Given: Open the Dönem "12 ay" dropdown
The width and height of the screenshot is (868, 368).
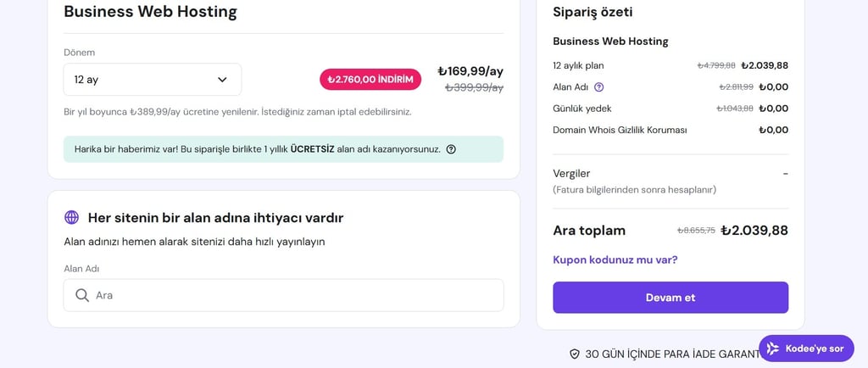Looking at the screenshot, I should click(153, 80).
